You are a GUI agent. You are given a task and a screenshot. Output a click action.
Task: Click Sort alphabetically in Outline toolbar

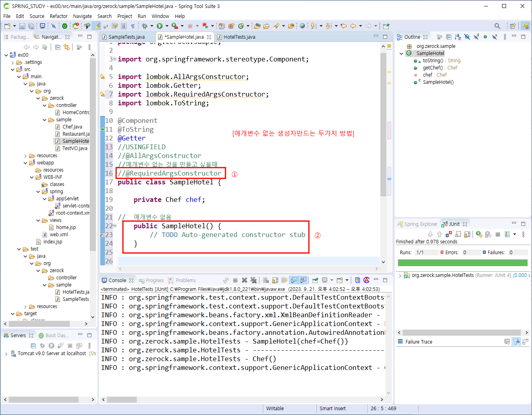pos(458,37)
